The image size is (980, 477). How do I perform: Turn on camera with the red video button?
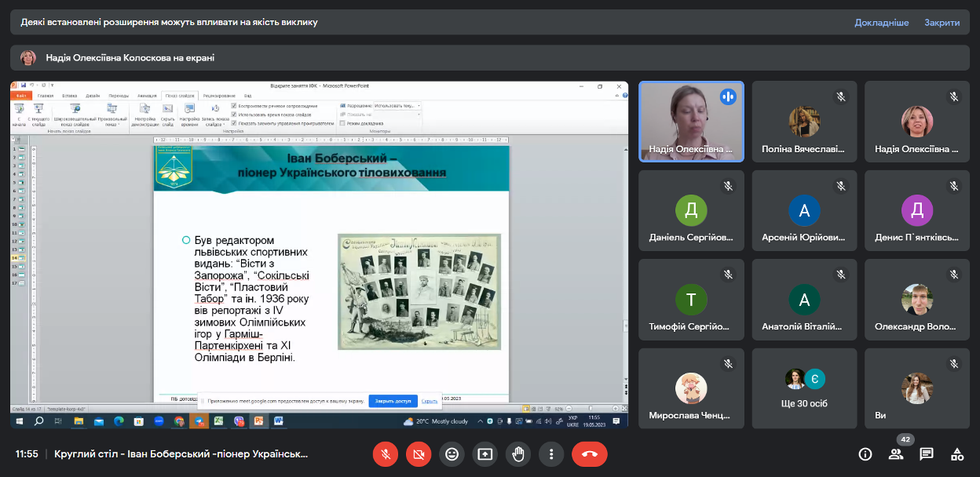[419, 453]
